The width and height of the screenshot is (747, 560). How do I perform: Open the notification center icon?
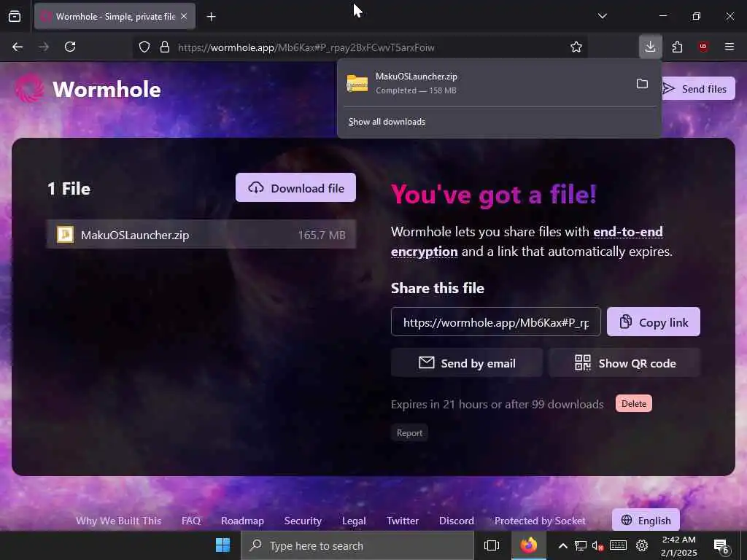click(x=721, y=545)
